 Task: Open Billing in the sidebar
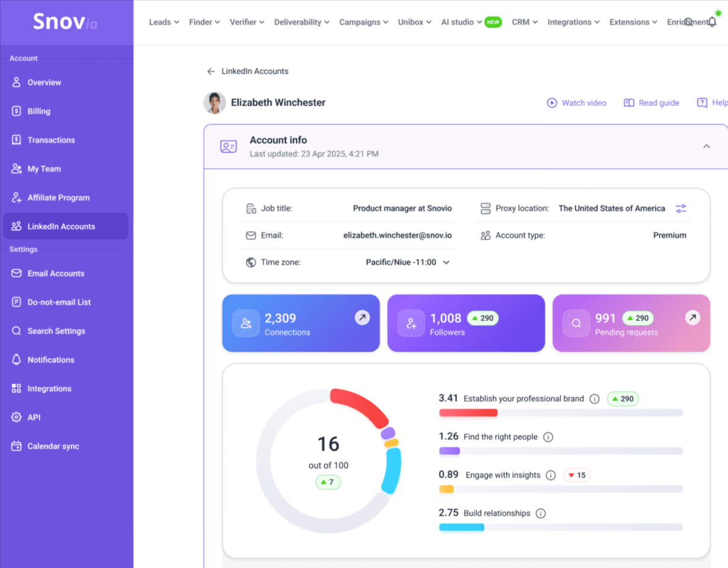(39, 111)
